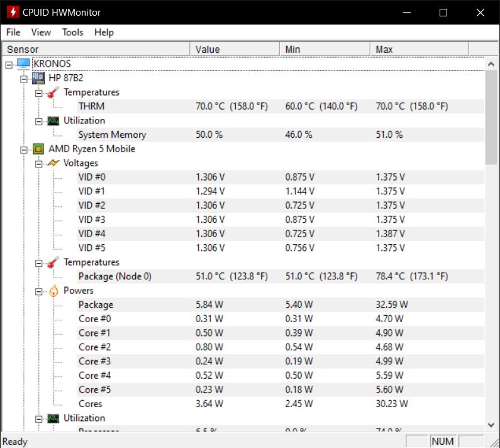Click the 32.59 W max package power
500x448 pixels.
click(x=392, y=305)
